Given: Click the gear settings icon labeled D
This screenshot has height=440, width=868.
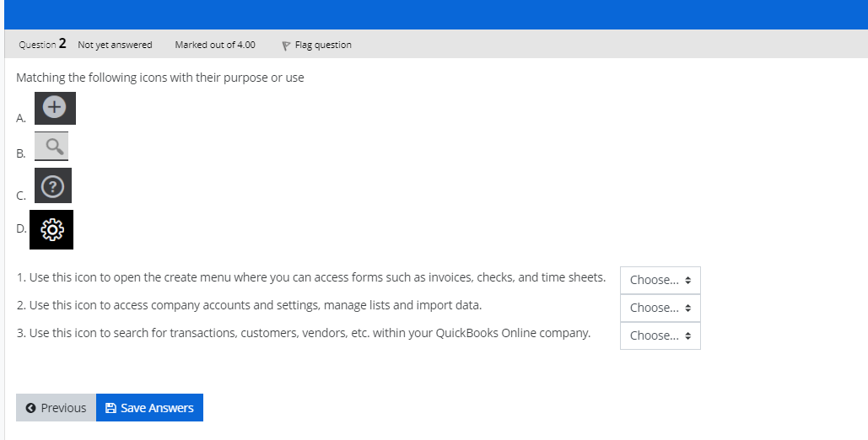Looking at the screenshot, I should point(51,229).
